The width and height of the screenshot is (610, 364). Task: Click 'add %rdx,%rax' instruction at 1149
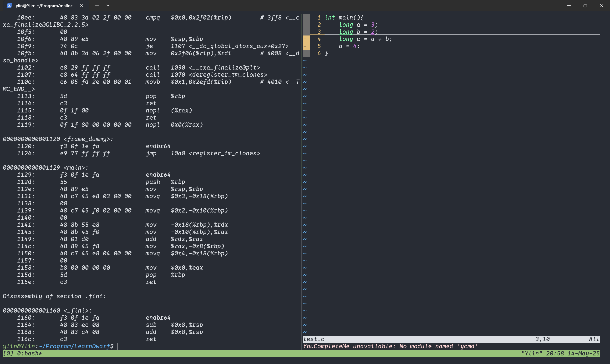point(174,239)
